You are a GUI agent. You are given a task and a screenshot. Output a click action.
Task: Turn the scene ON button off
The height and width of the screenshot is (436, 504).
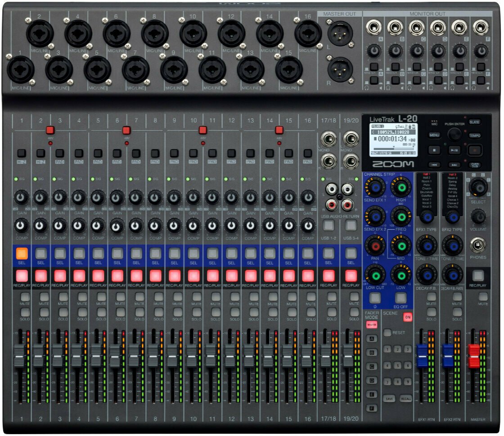click(407, 317)
